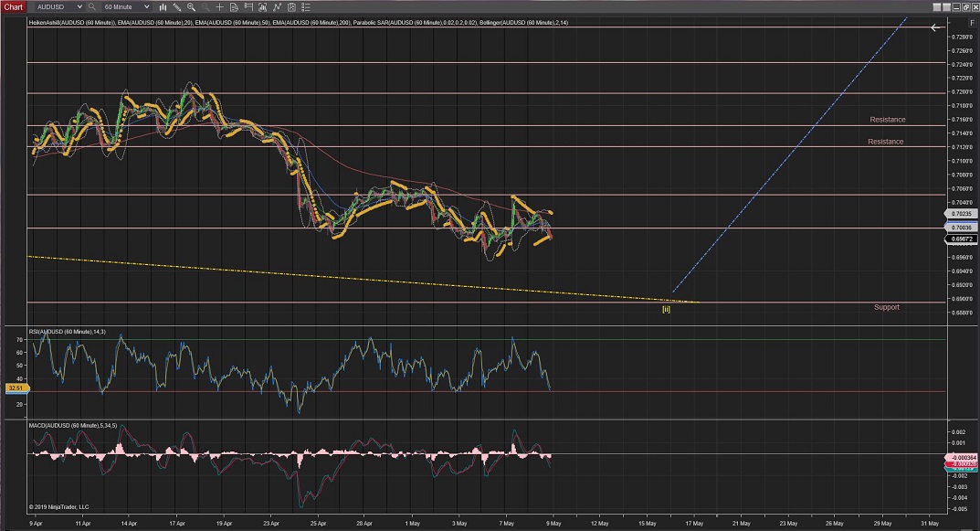Activate the crosshair cursor tool
The image size is (980, 531).
220,6
